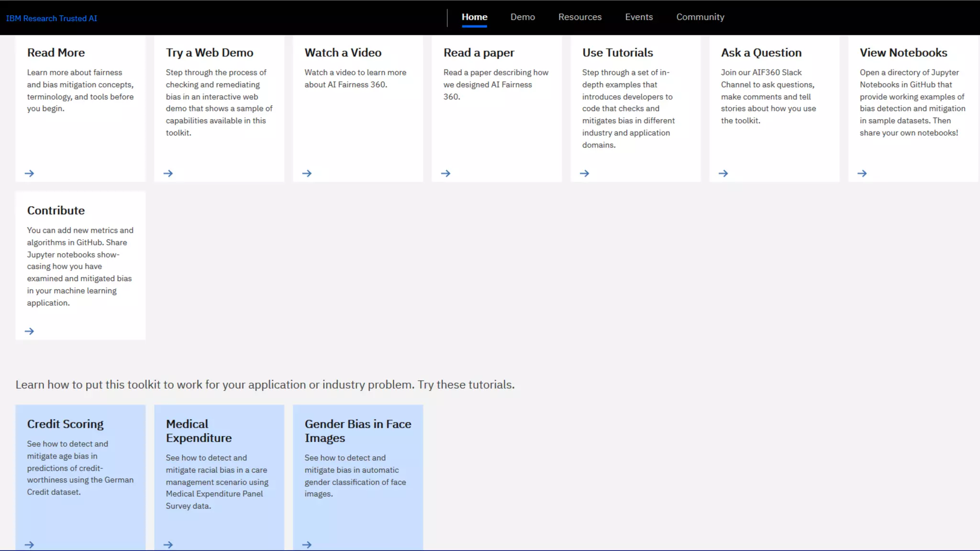The height and width of the screenshot is (551, 980).
Task: Select the Medical Expenditure card heading
Action: [199, 430]
